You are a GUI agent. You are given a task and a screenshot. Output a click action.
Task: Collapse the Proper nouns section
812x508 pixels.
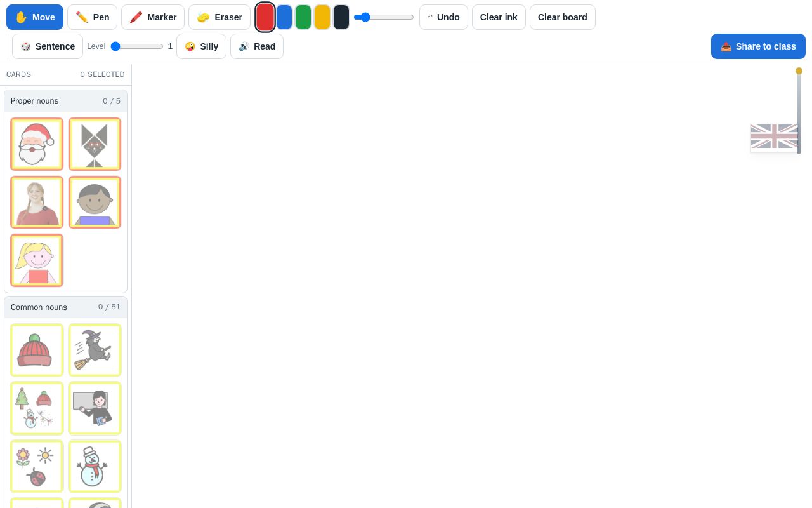coord(65,101)
